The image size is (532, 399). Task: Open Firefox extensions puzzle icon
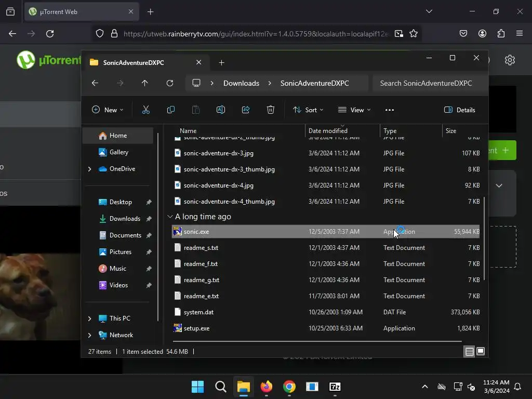tap(501, 33)
